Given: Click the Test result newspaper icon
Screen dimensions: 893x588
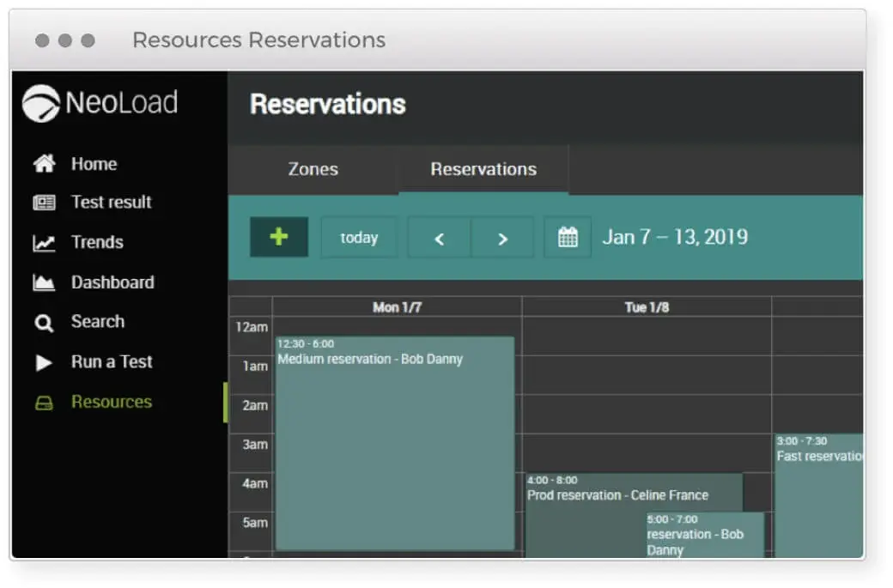Looking at the screenshot, I should coord(44,203).
